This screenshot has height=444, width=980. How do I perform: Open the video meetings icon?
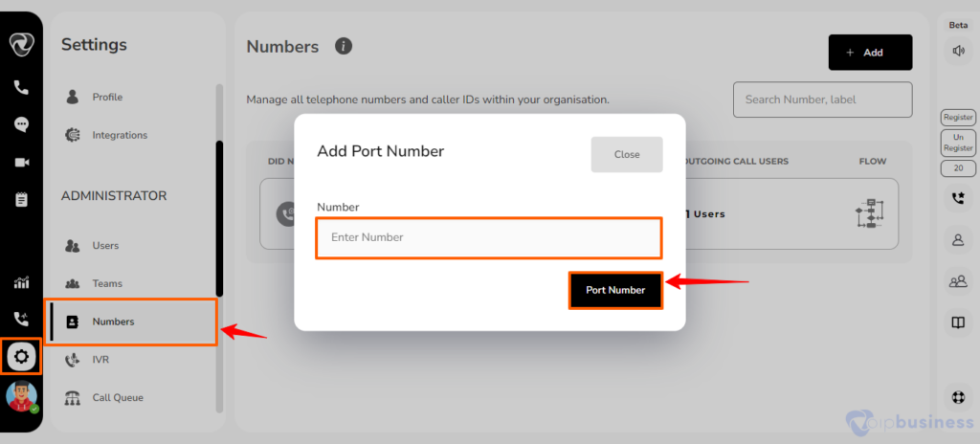pyautogui.click(x=21, y=163)
